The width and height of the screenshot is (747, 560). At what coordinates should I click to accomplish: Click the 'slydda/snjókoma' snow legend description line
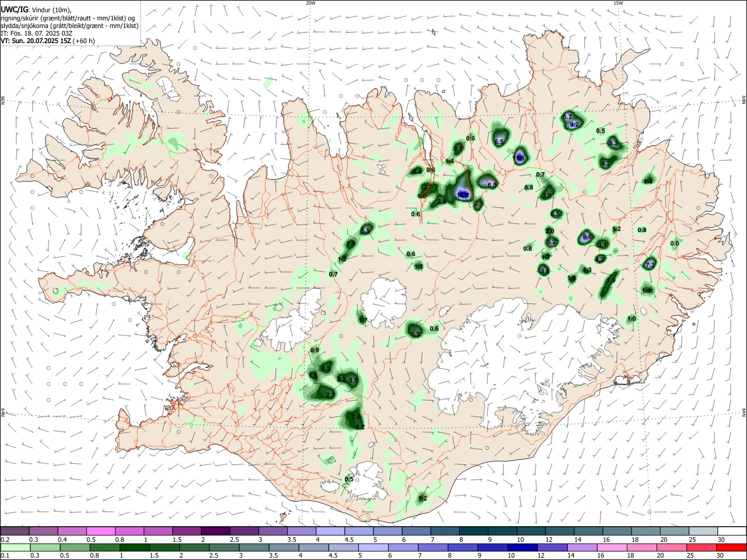(x=69, y=26)
